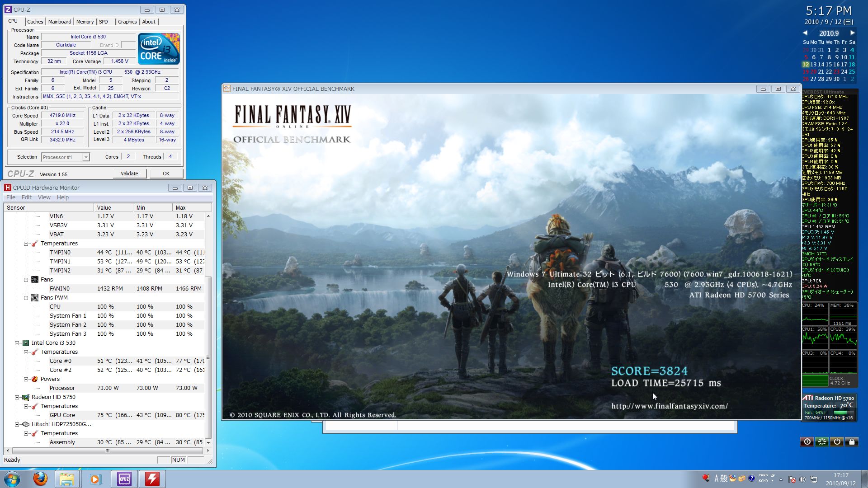Collapse the Intel Core i3 530 node
The image size is (868, 488).
(17, 343)
